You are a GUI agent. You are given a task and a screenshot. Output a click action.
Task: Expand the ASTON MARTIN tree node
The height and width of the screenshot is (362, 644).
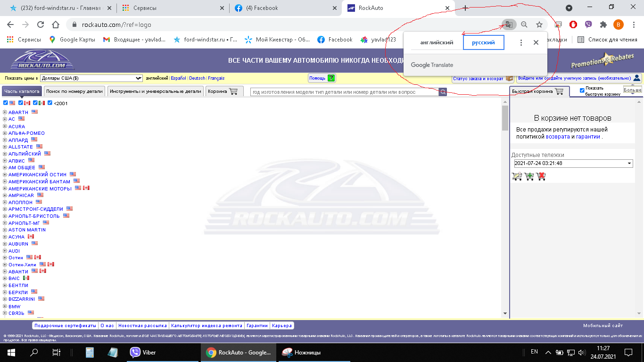click(x=5, y=230)
